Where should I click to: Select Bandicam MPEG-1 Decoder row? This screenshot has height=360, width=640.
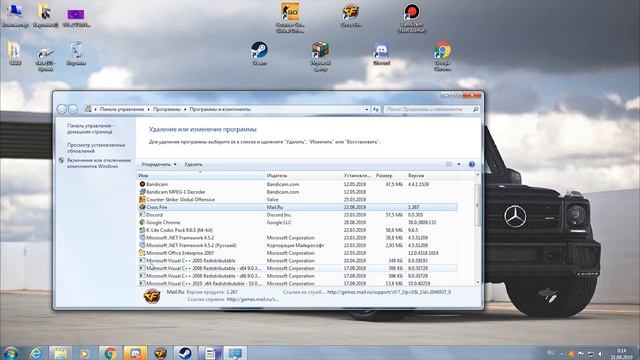297,192
